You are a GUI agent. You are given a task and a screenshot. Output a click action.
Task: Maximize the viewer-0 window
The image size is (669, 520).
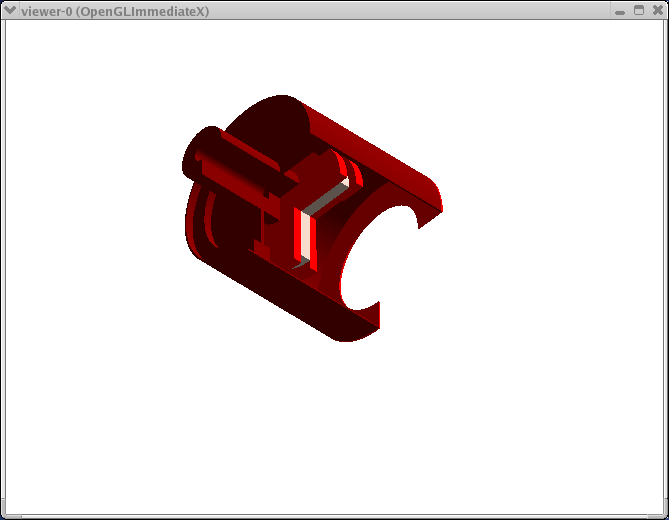click(639, 10)
